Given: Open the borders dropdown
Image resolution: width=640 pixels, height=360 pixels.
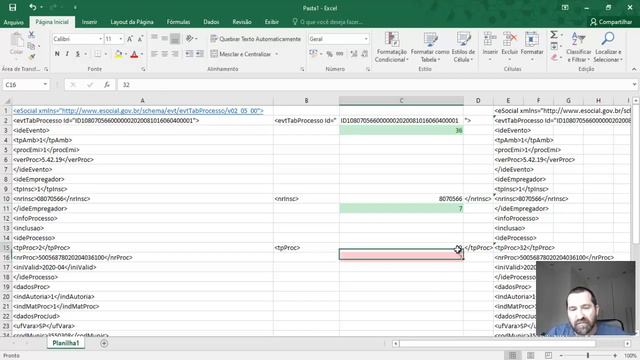Looking at the screenshot, I should (106, 54).
